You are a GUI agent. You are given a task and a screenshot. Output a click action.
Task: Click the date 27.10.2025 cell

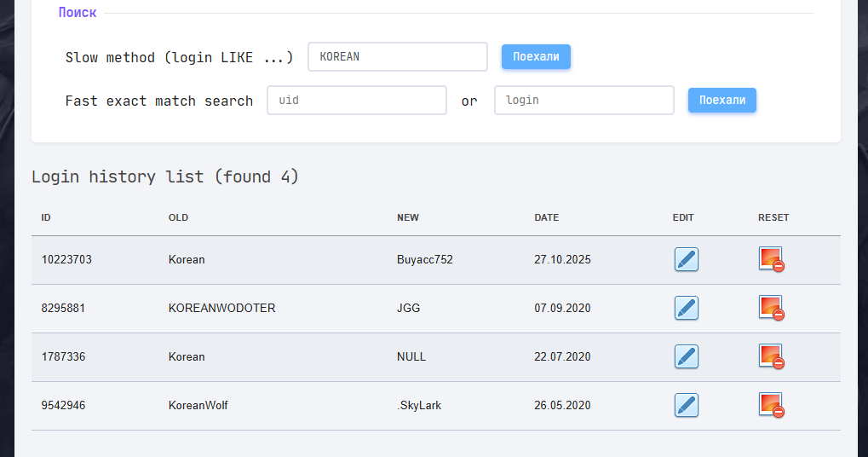click(x=562, y=259)
